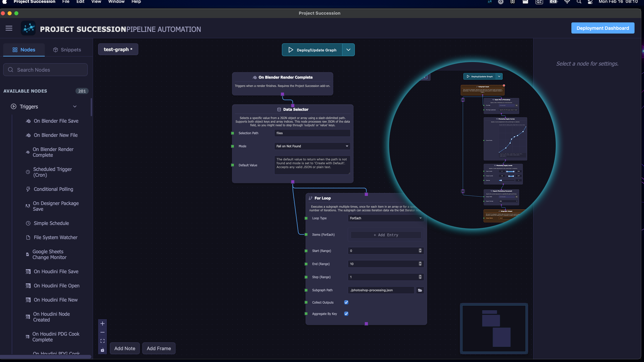Click the Deployment Dashboard button
Viewport: 644px width, 362px height.
602,28
